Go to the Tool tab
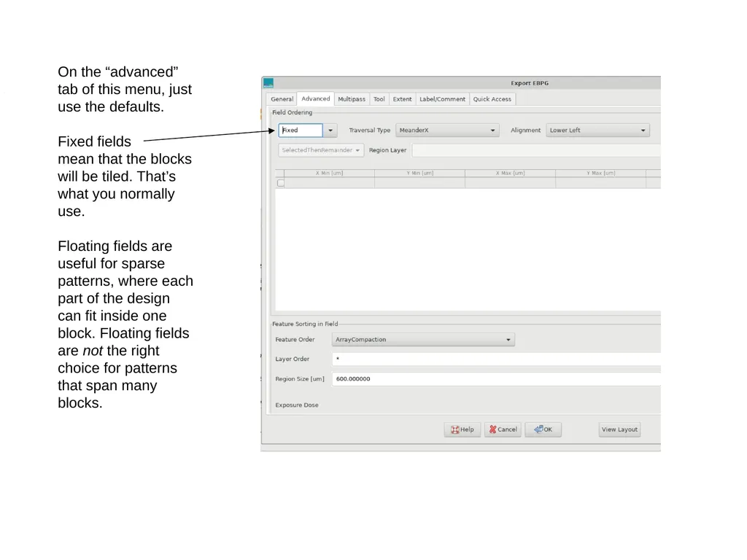 (x=379, y=99)
